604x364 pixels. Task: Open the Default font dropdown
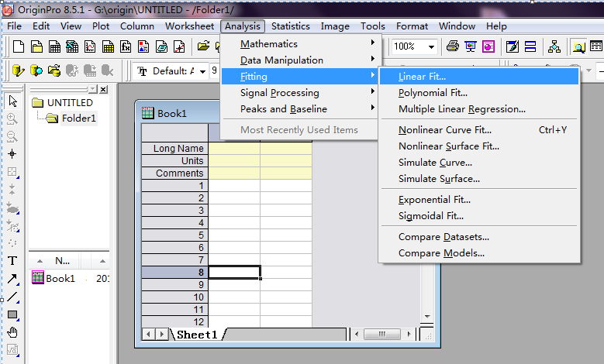click(x=202, y=71)
